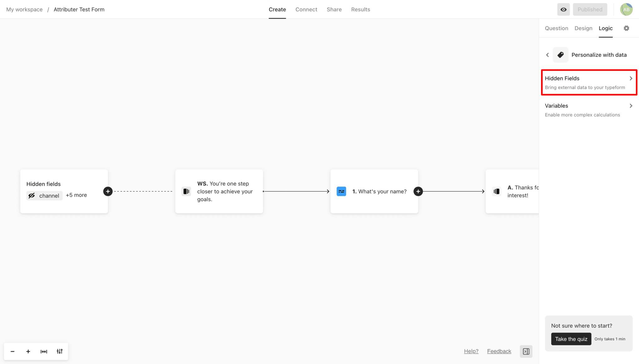Open the Help? link
Image resolution: width=639 pixels, height=364 pixels.
(x=471, y=351)
